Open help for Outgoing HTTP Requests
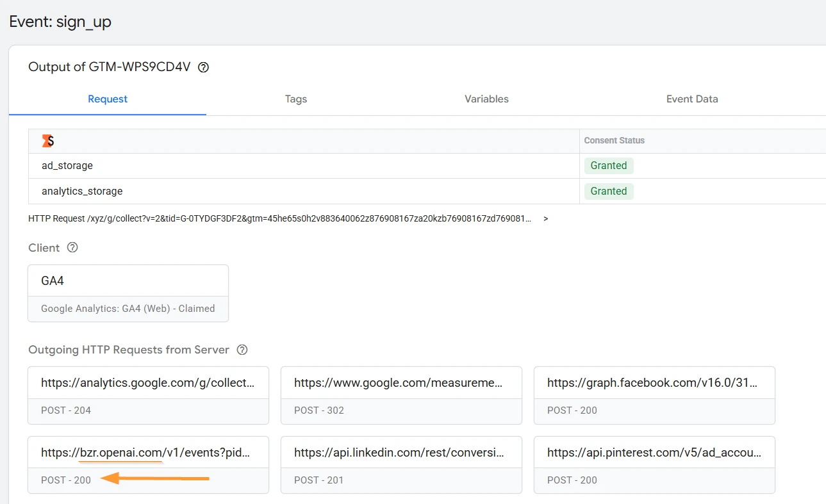826x504 pixels. click(242, 350)
